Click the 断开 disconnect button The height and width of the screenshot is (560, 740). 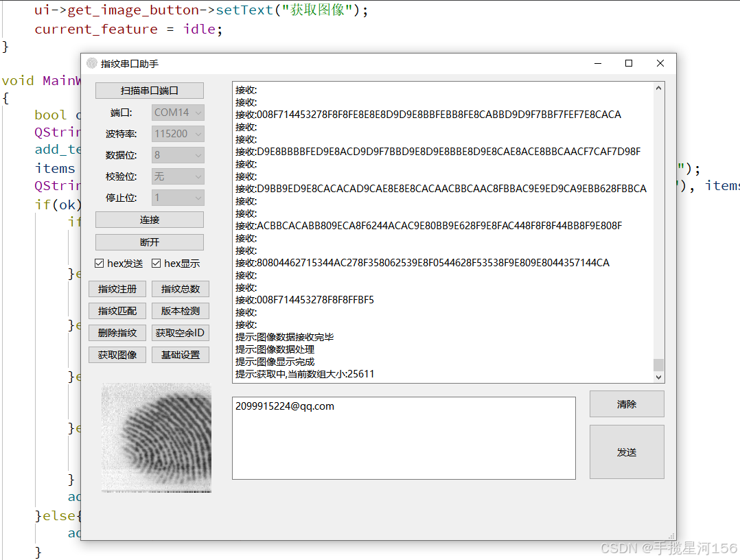[150, 242]
